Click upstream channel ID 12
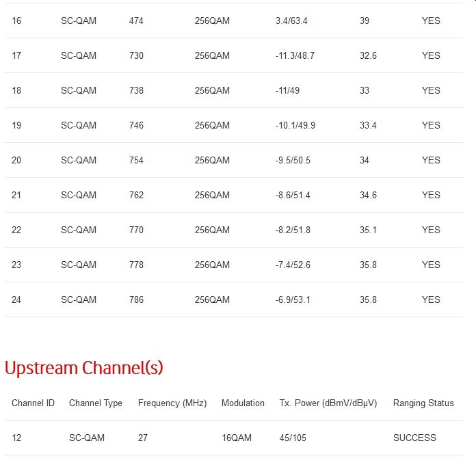476x467 pixels. (x=16, y=438)
